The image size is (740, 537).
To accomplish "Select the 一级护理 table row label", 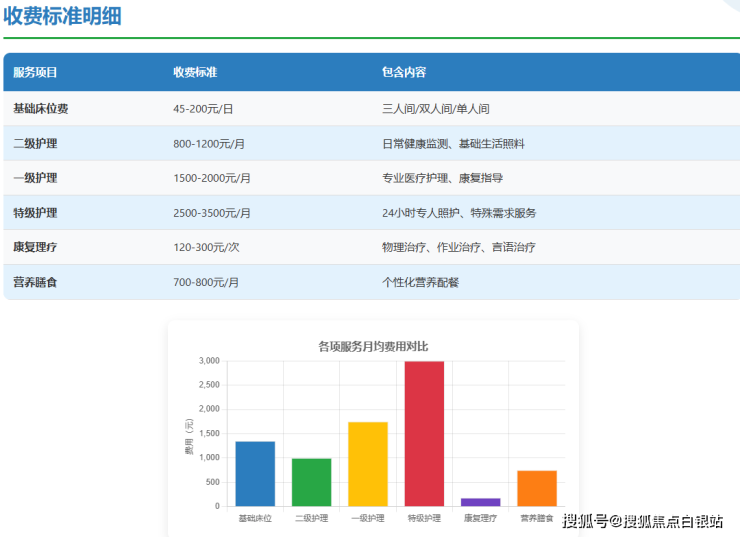I will click(x=35, y=178).
